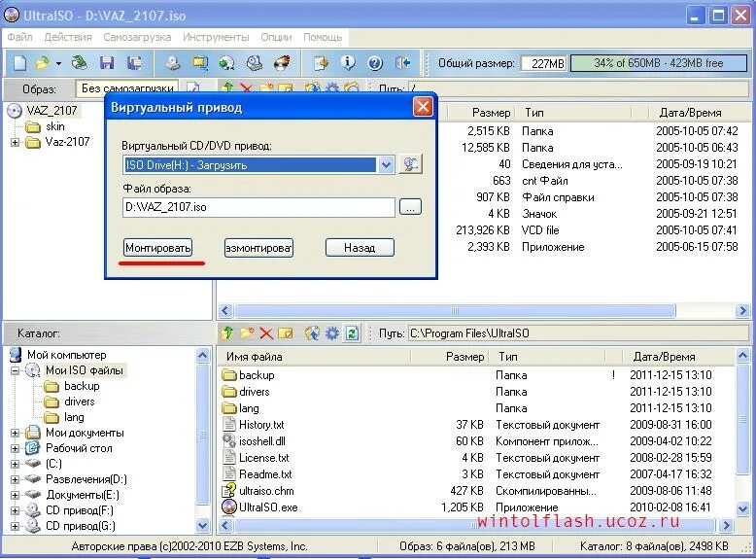Click the Exit door arrow icon
756x559 pixels.
click(x=402, y=62)
